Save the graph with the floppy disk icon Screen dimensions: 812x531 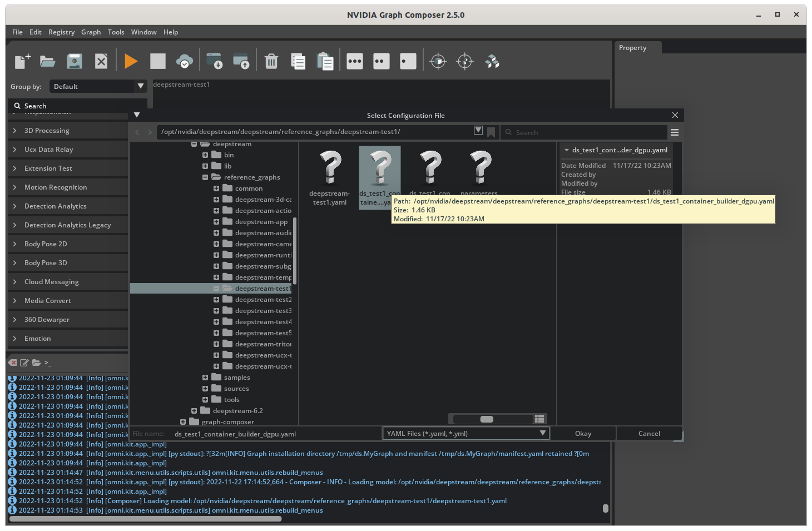pyautogui.click(x=75, y=61)
